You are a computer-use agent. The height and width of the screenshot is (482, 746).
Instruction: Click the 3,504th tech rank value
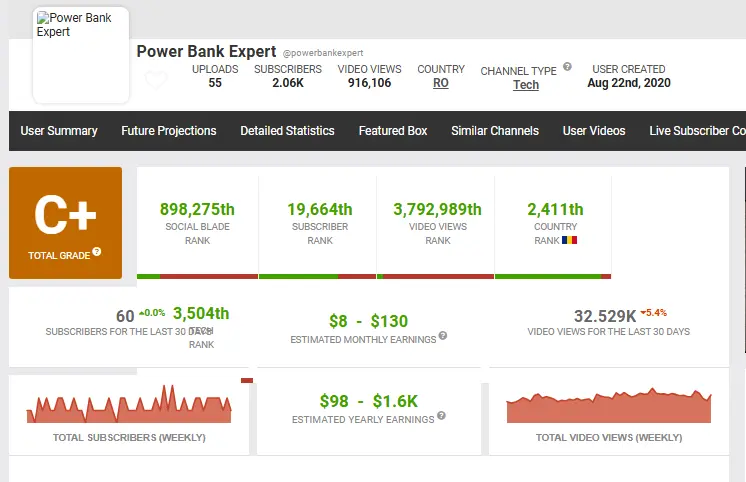coord(201,314)
